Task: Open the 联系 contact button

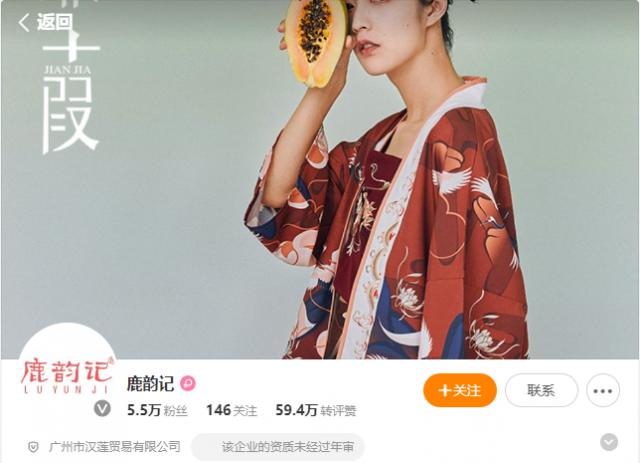Action: pyautogui.click(x=541, y=390)
